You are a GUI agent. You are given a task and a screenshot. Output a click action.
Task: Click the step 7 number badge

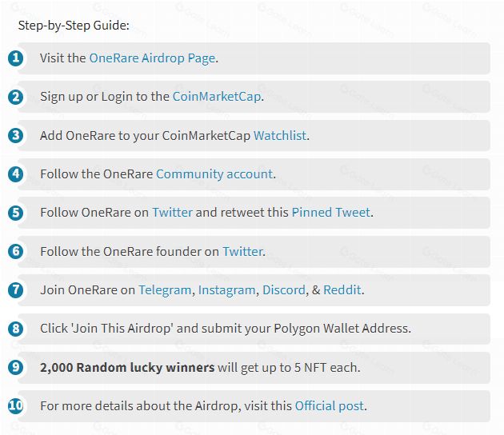pyautogui.click(x=16, y=289)
